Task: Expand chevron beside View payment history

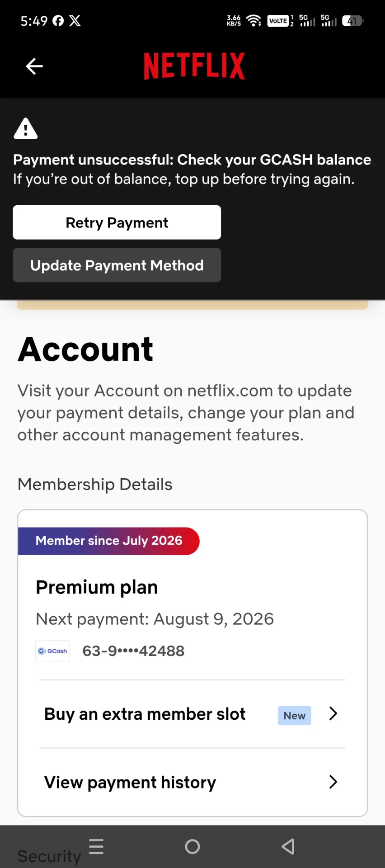Action: 333,782
